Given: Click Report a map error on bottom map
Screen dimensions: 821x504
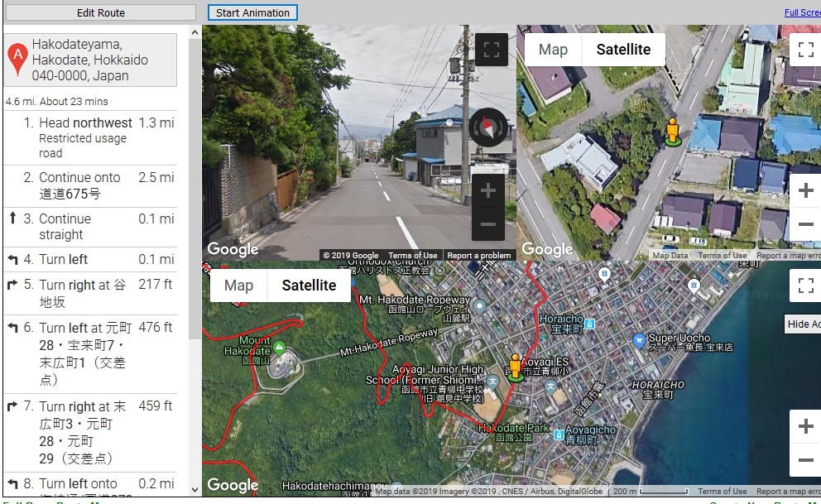Looking at the screenshot, I should tap(788, 492).
